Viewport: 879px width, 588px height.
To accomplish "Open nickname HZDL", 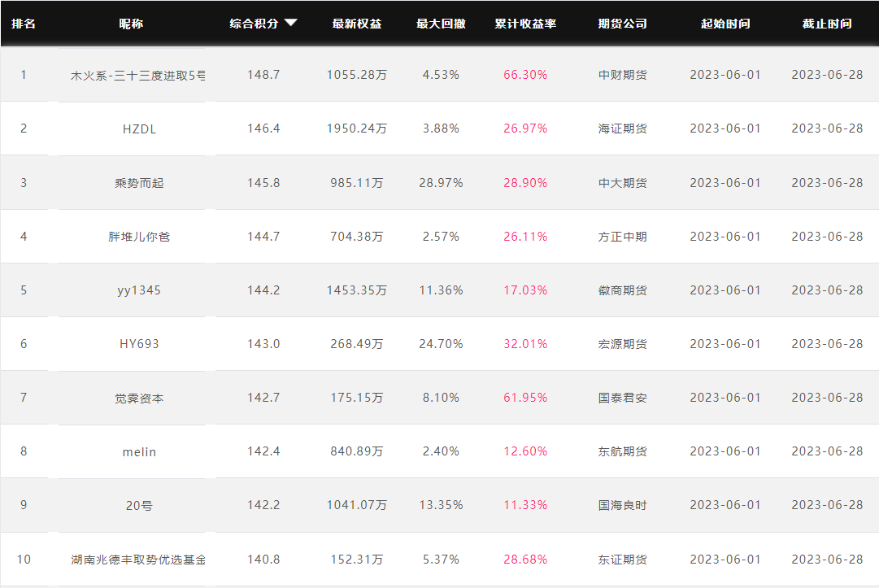I will click(140, 129).
